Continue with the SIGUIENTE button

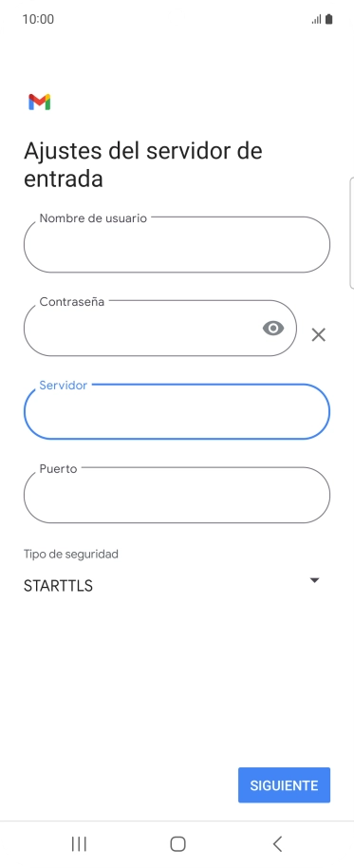285,785
